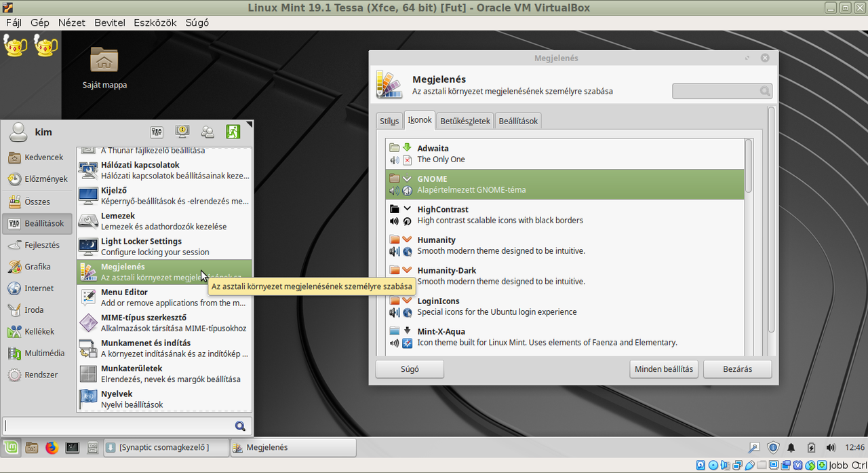
Task: Open Light Locker Settings from menu
Action: tap(164, 246)
